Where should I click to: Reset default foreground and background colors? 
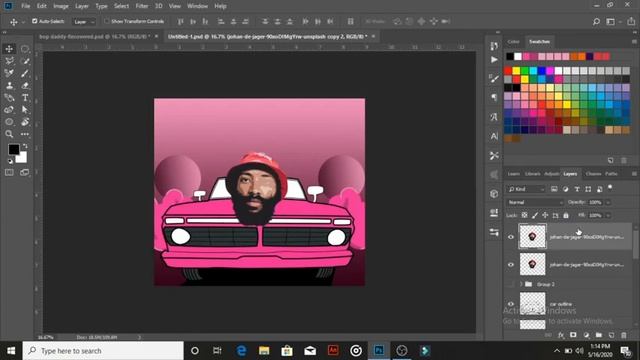point(10,161)
